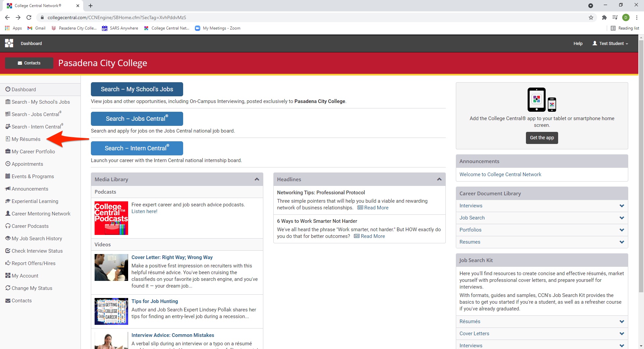Click the College Central logo icon
Viewport: 644px width, 349px height.
click(x=9, y=43)
